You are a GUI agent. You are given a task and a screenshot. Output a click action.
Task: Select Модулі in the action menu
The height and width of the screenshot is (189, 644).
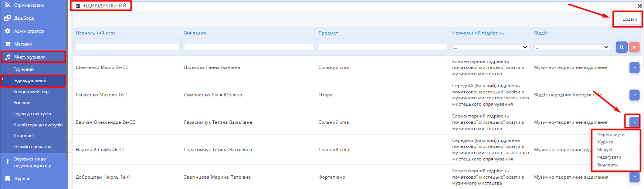click(x=604, y=150)
